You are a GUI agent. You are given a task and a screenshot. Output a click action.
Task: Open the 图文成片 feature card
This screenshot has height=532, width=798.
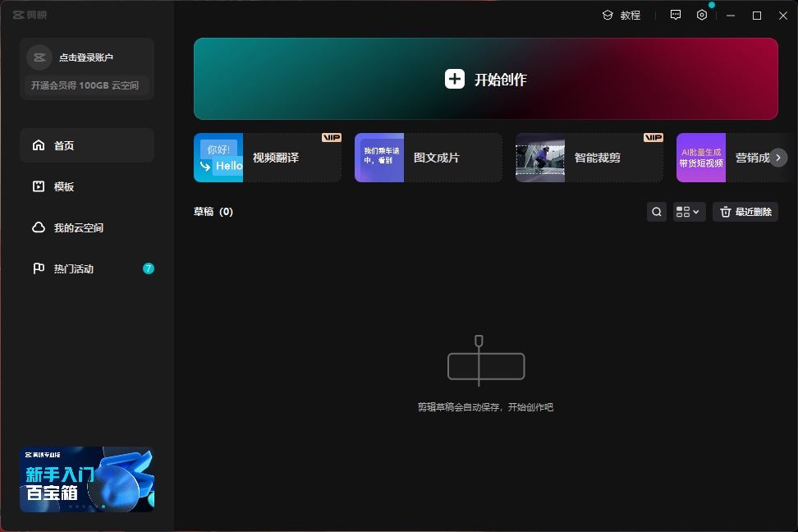(x=429, y=158)
